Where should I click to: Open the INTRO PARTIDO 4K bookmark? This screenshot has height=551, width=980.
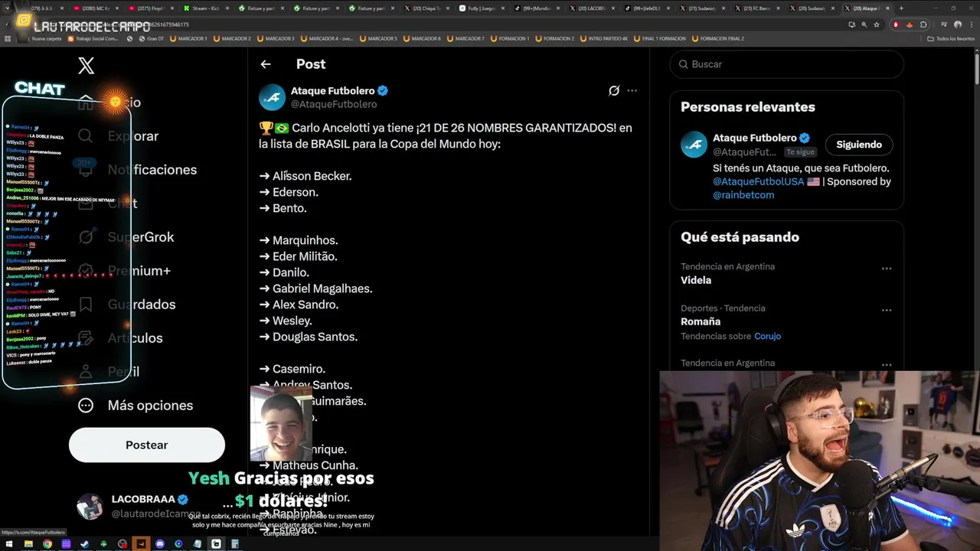(604, 38)
